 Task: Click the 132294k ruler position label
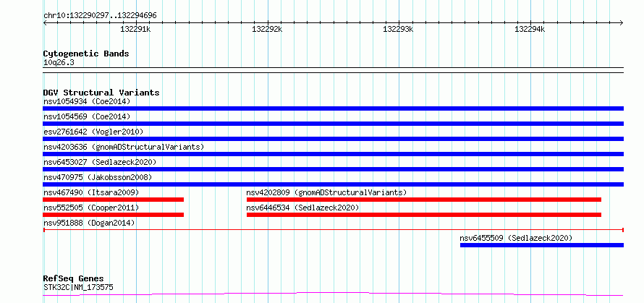coord(530,29)
